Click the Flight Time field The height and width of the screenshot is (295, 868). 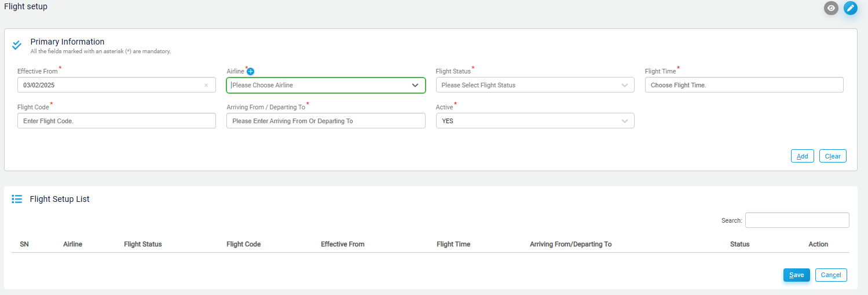pos(744,85)
